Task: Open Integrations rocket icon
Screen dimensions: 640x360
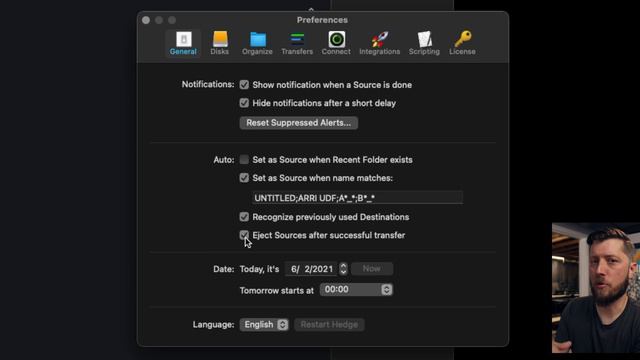Action: [380, 43]
